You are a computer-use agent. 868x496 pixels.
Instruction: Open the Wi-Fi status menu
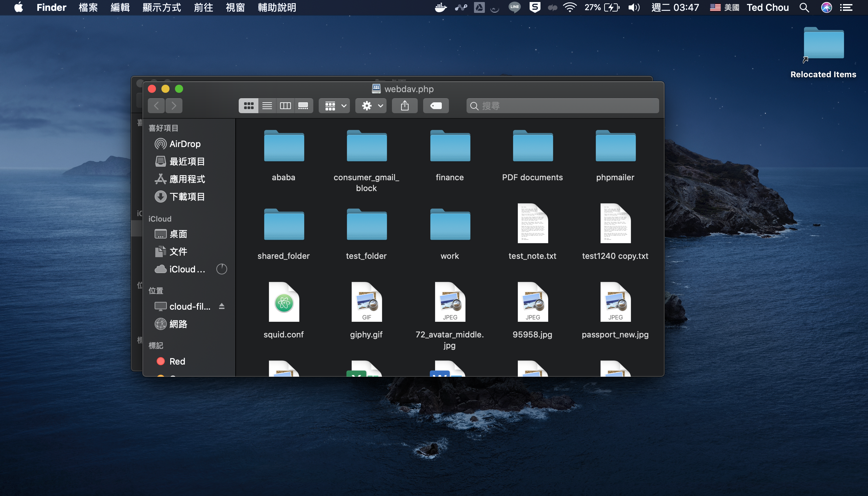(570, 7)
